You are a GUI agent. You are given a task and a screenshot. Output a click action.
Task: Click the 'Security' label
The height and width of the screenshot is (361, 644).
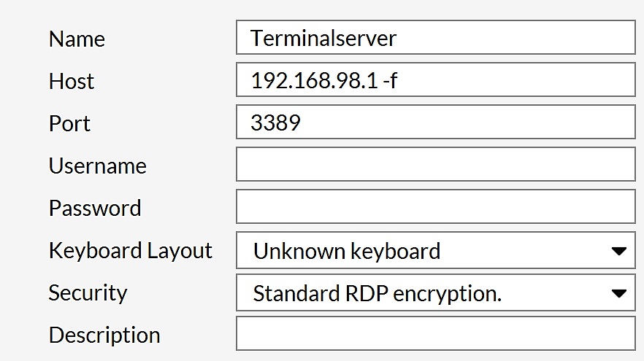pos(88,292)
